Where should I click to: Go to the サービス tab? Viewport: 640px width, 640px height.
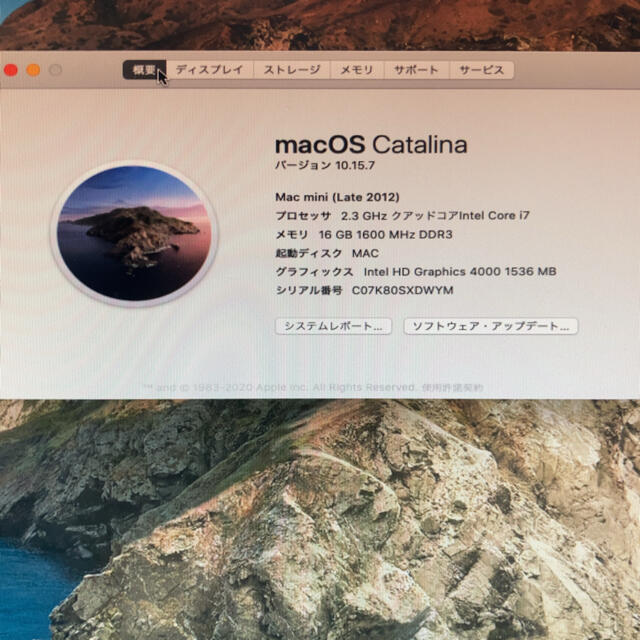click(x=482, y=70)
